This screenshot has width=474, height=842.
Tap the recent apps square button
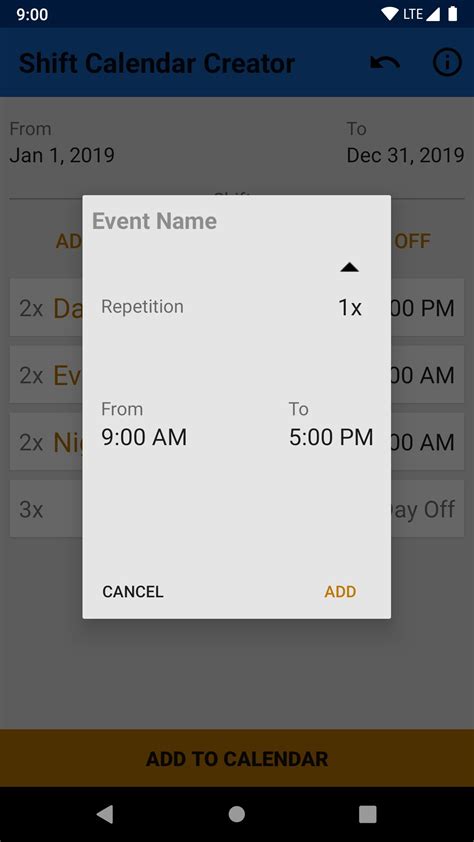tap(368, 814)
